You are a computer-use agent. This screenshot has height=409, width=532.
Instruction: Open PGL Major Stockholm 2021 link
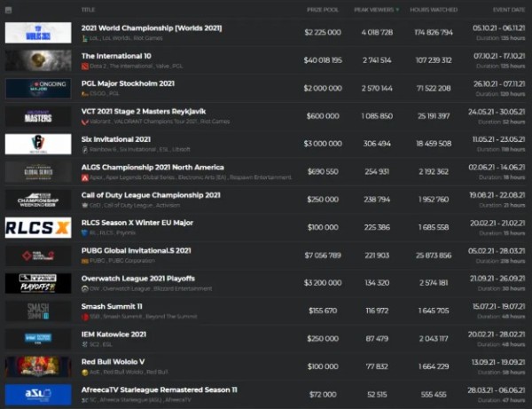coord(128,83)
